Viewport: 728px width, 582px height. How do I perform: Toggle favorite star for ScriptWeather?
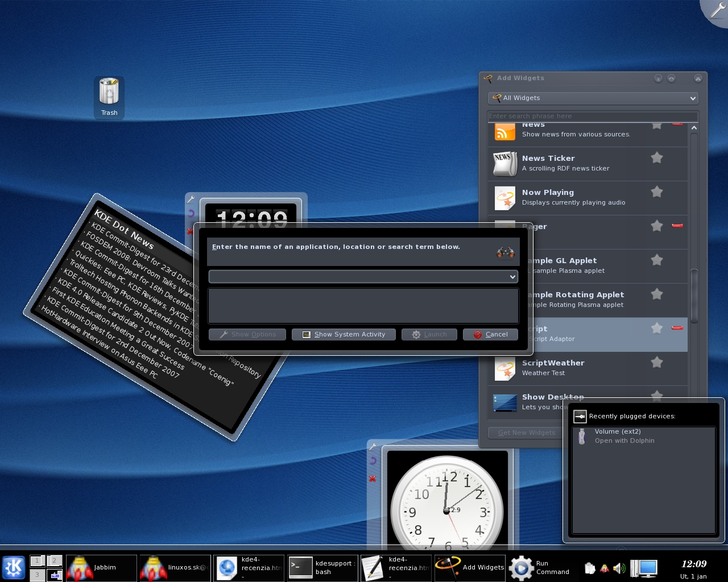[657, 362]
